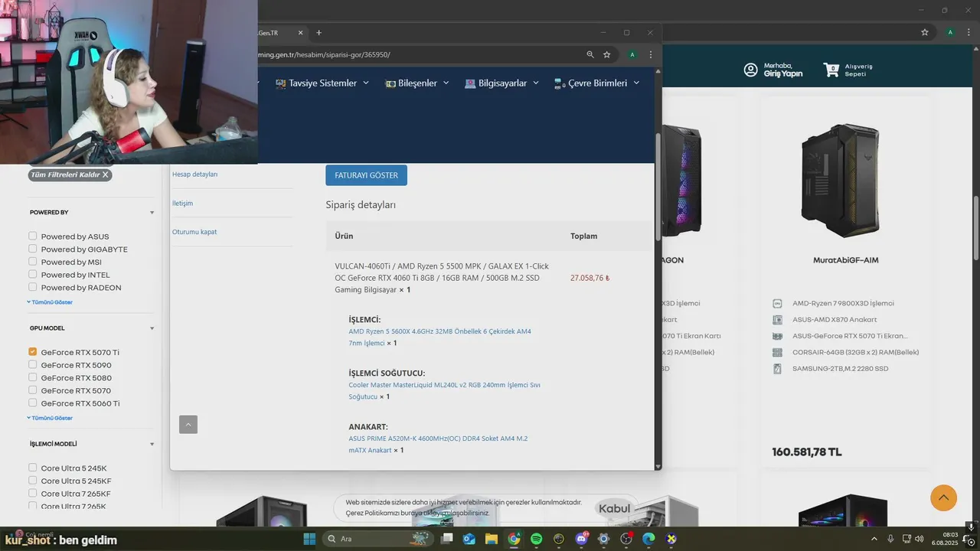Open three-dot menu of background browser window

(x=969, y=32)
